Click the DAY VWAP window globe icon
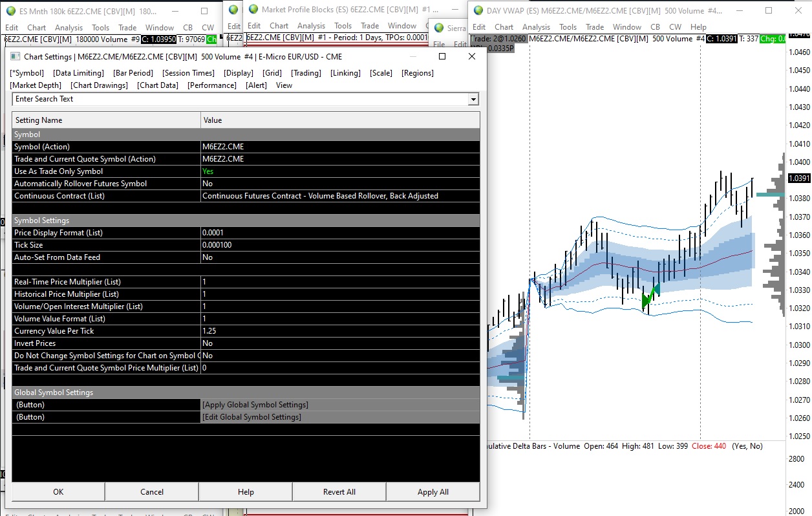The width and height of the screenshot is (812, 516). click(478, 10)
